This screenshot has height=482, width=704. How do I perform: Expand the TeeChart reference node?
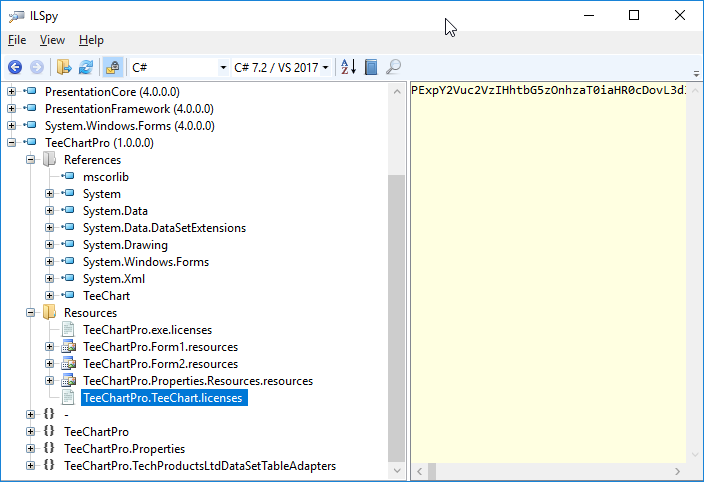(49, 296)
